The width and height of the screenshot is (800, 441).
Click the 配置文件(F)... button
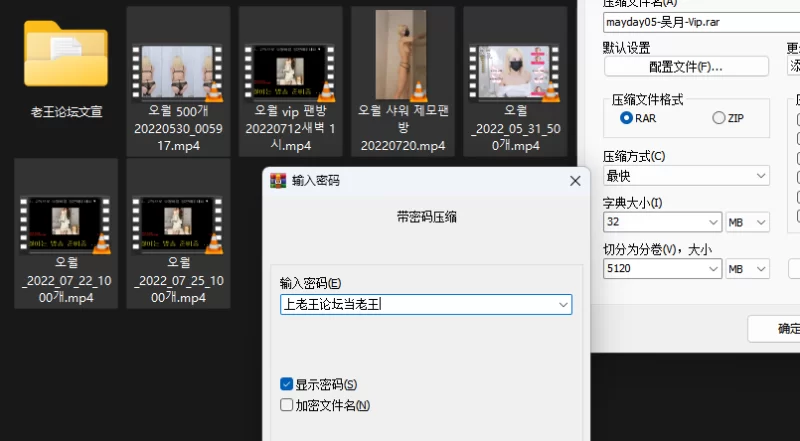(x=686, y=67)
